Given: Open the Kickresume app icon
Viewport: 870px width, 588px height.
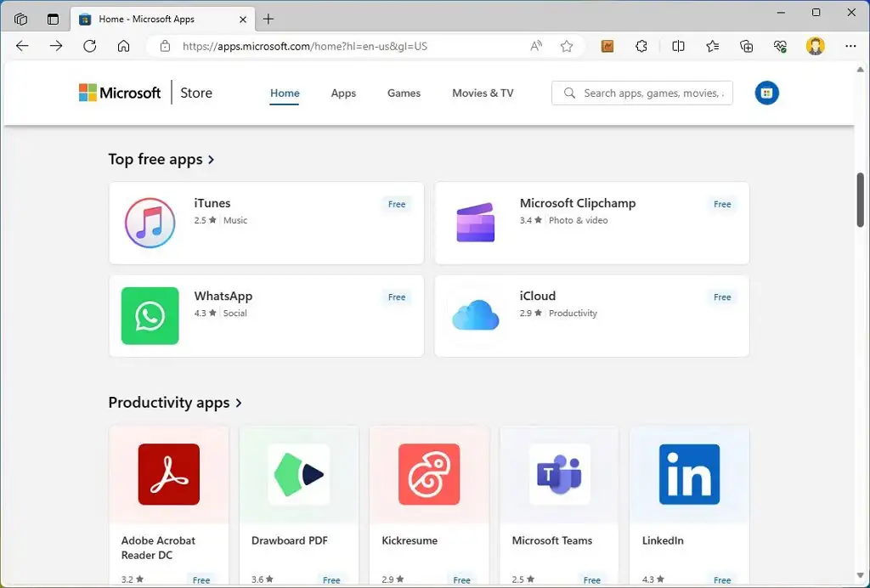Looking at the screenshot, I should [x=428, y=474].
